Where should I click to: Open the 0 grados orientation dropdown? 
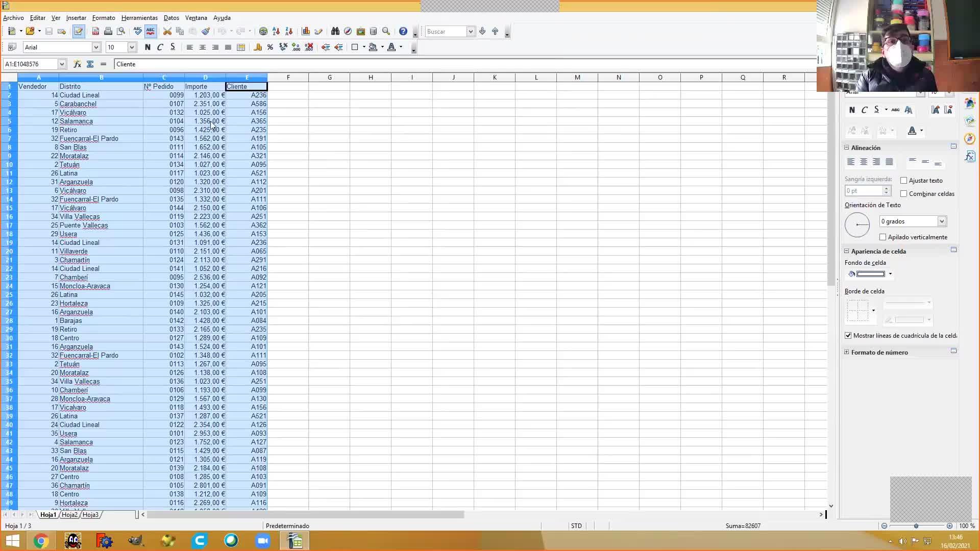(942, 221)
